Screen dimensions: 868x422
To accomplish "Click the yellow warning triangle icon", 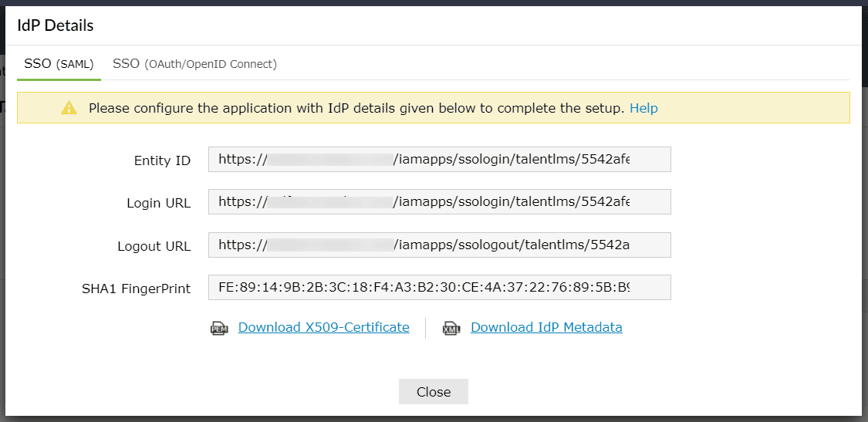I will click(x=69, y=108).
